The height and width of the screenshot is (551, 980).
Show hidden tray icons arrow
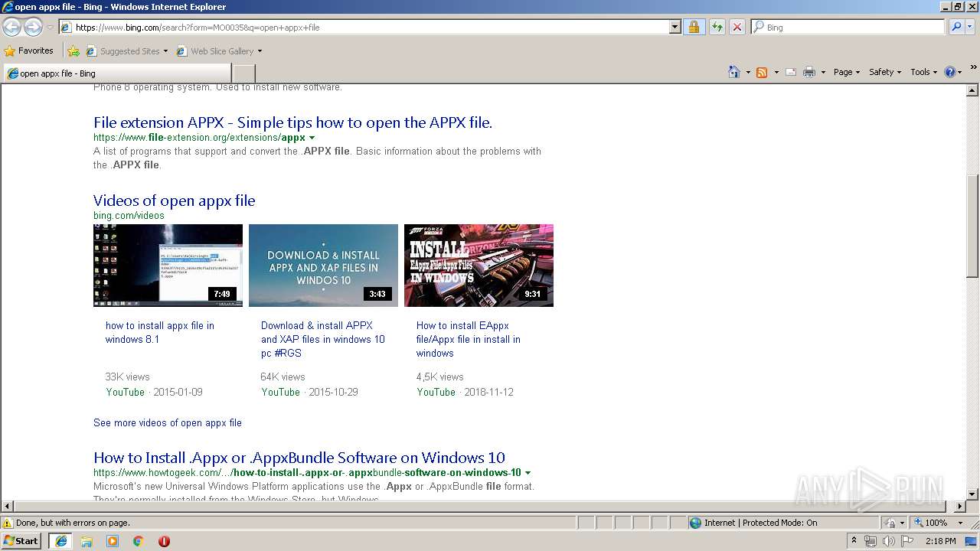[x=854, y=541]
